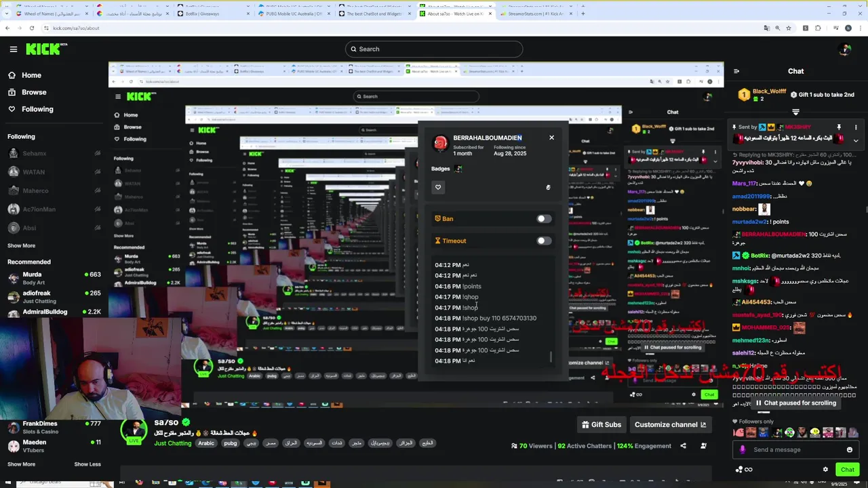Click the green smiley emote in row

(x=789, y=432)
